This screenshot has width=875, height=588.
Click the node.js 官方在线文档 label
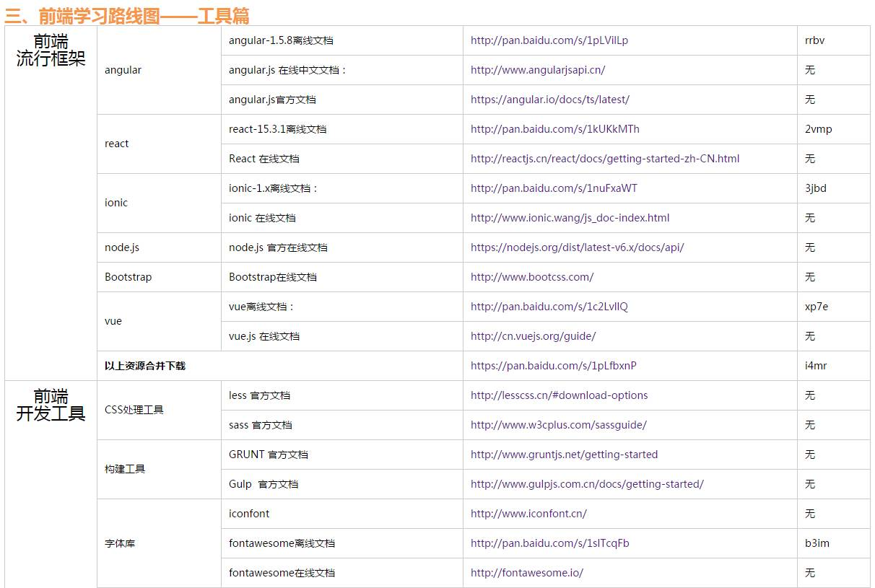pos(278,247)
